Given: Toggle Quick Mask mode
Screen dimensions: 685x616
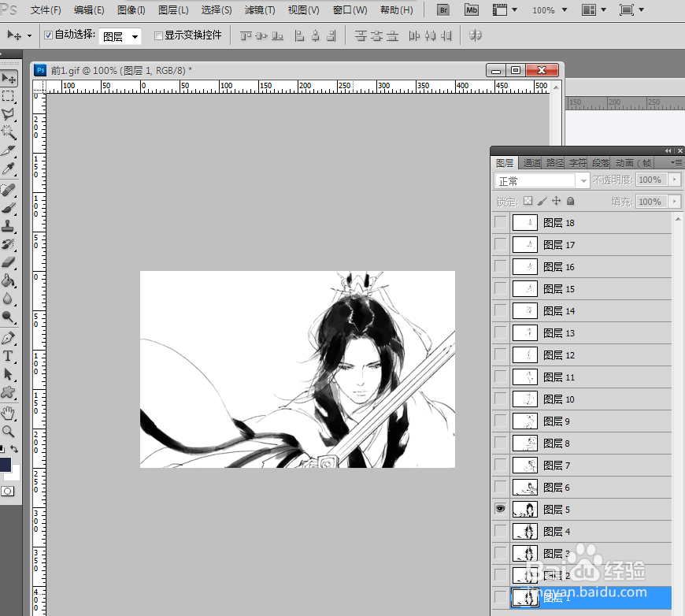Looking at the screenshot, I should [x=7, y=492].
